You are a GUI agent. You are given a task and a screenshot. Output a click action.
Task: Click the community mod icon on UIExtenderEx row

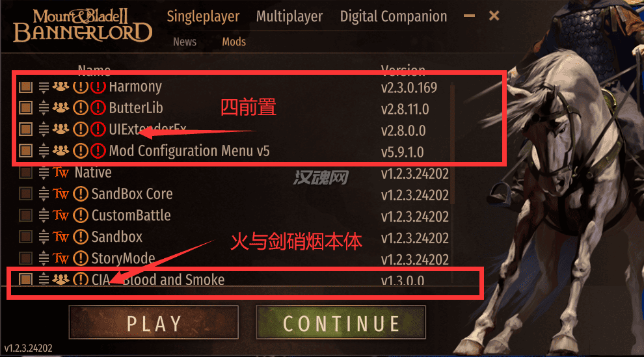(60, 129)
